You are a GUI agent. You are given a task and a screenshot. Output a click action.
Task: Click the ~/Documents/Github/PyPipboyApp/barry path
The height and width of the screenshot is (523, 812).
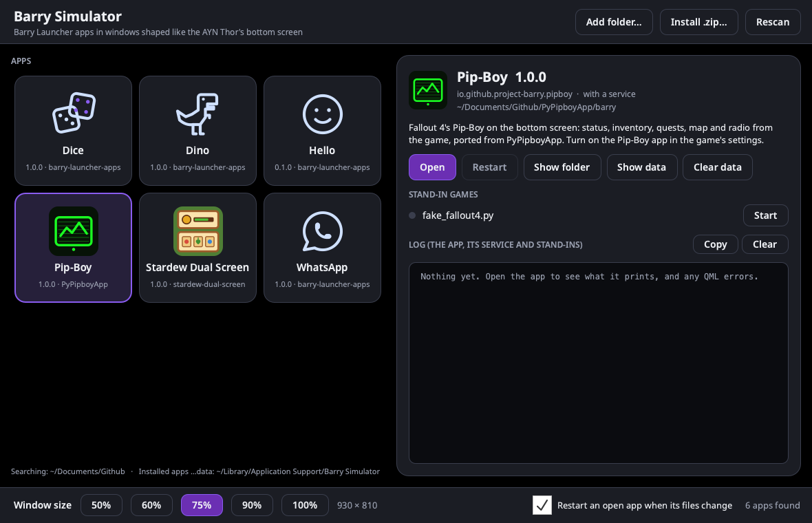pos(537,107)
